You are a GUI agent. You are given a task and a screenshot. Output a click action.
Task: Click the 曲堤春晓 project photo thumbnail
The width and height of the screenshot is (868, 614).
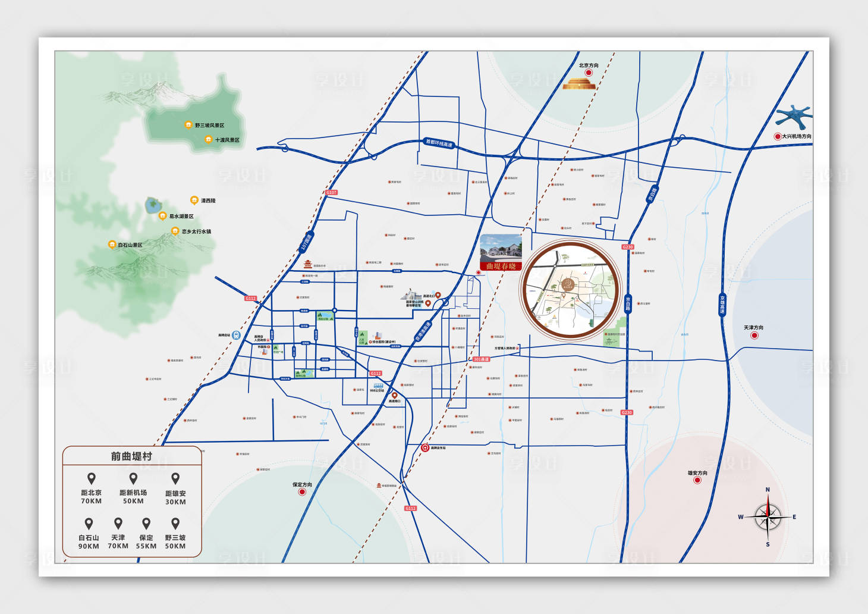501,252
